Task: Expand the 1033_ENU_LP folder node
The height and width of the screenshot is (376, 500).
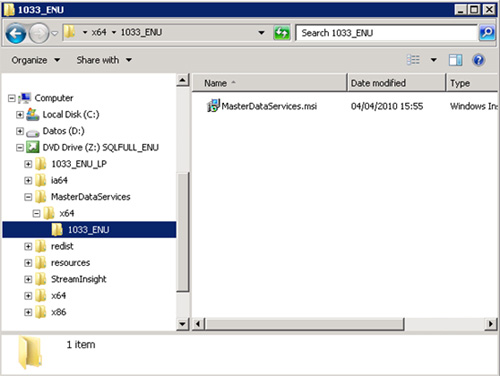Action: tap(28, 164)
